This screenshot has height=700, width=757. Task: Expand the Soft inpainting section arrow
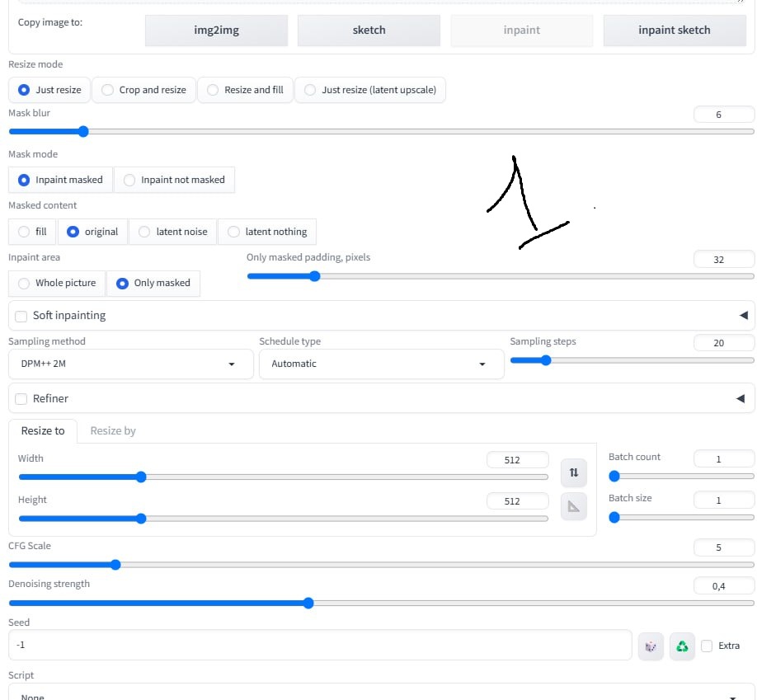[x=743, y=315]
